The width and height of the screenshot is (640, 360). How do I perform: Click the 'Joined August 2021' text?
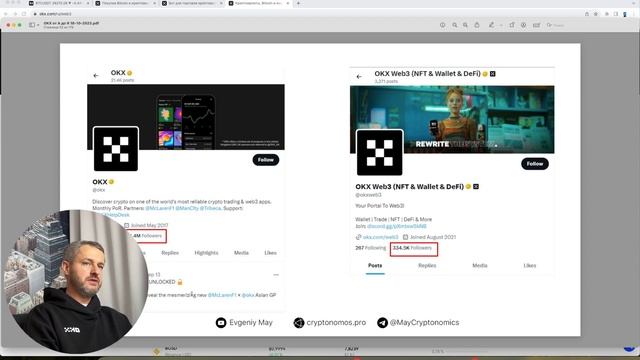pyautogui.click(x=433, y=237)
